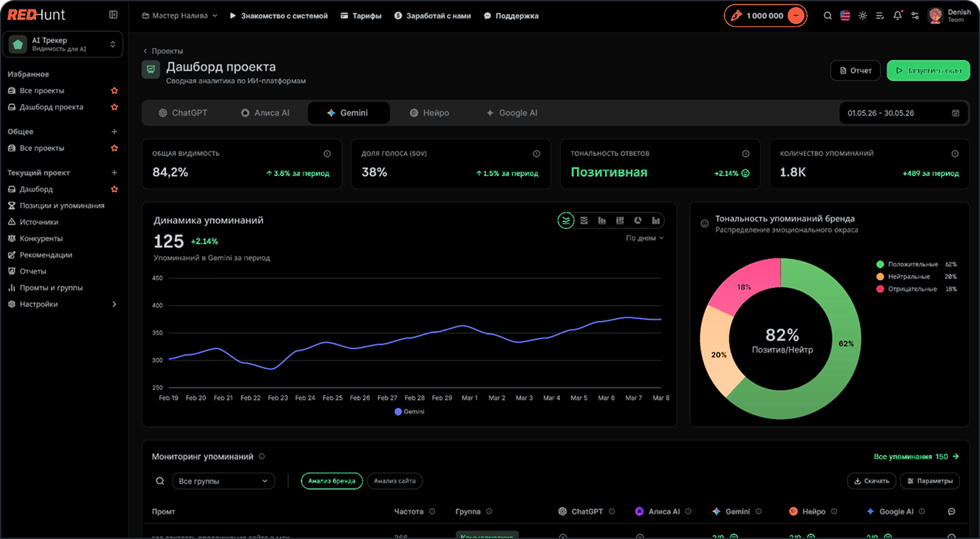Click the Отчет button

tap(855, 71)
